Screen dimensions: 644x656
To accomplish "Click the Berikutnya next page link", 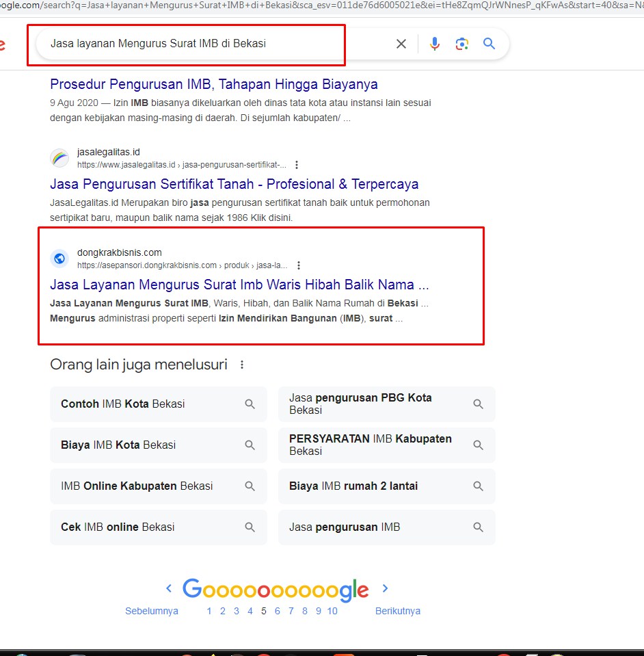I will [x=397, y=611].
